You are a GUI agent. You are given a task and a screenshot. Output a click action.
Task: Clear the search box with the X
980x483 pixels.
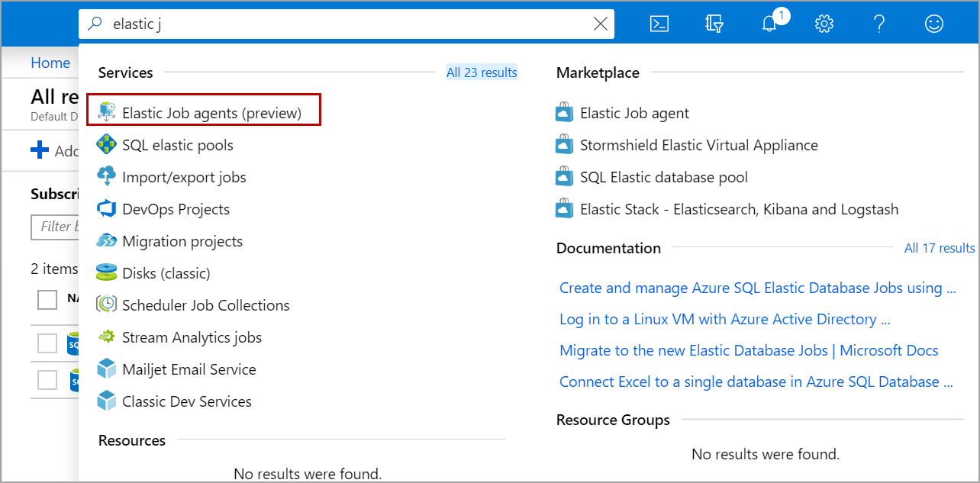[601, 24]
